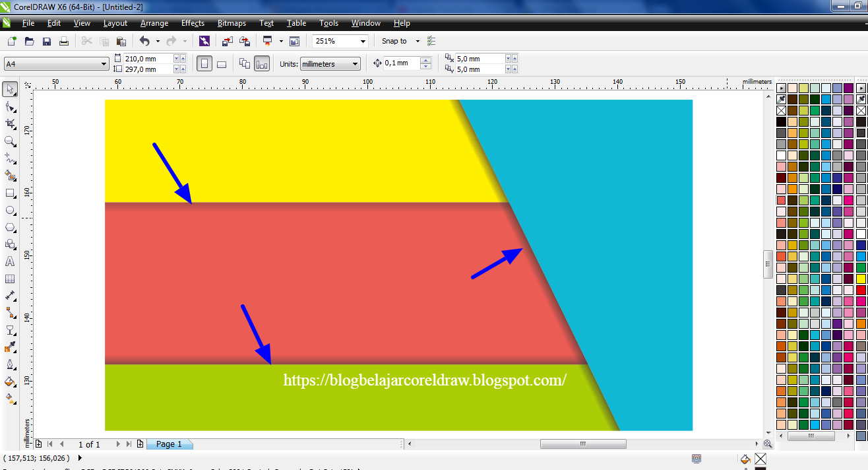This screenshot has width=868, height=470.
Task: Open the zoom level dropdown showing 251%
Action: [x=363, y=41]
